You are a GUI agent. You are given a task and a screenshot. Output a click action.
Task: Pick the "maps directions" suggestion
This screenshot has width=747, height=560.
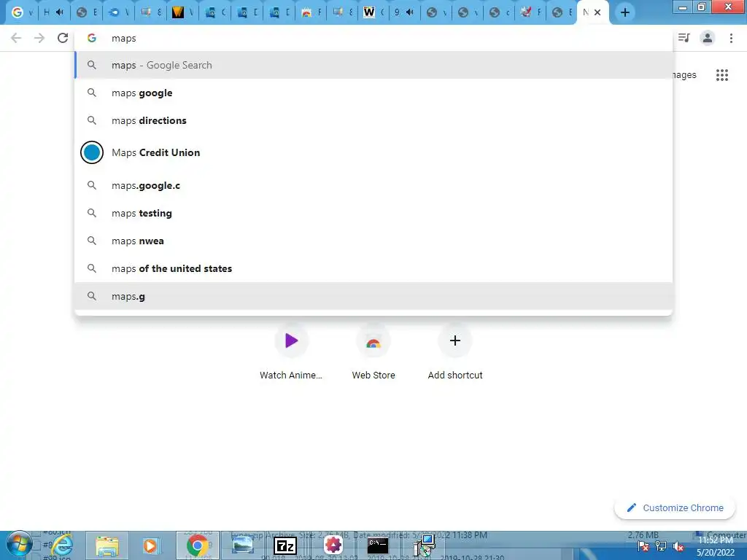point(373,120)
